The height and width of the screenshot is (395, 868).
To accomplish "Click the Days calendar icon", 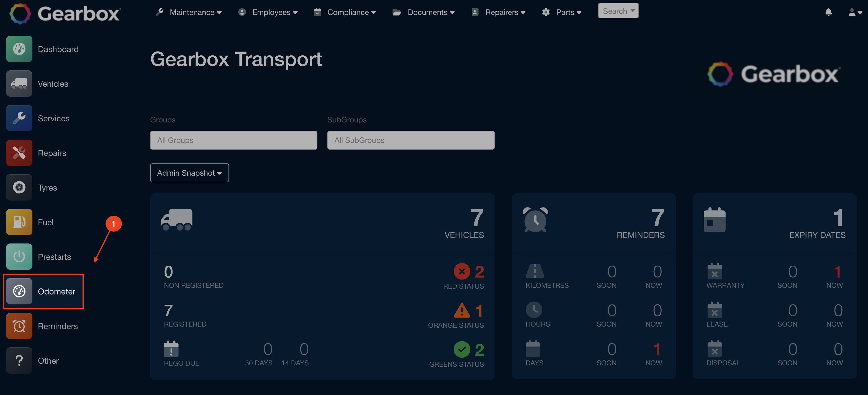I will [533, 349].
